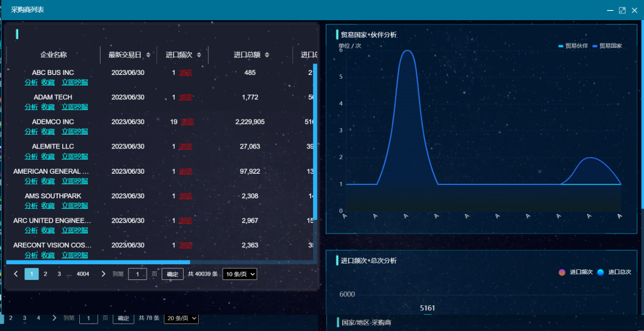
Task: Sort table by 进口频次 column
Action: pyautogui.click(x=199, y=55)
